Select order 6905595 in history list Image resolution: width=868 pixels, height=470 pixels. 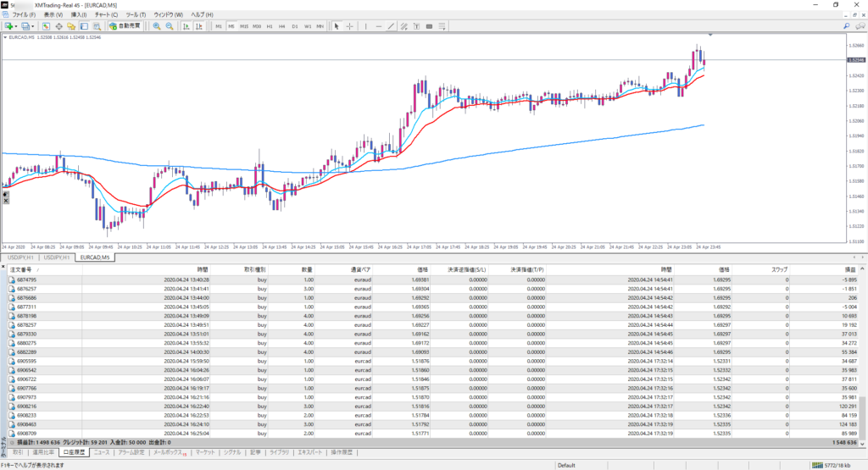point(27,362)
